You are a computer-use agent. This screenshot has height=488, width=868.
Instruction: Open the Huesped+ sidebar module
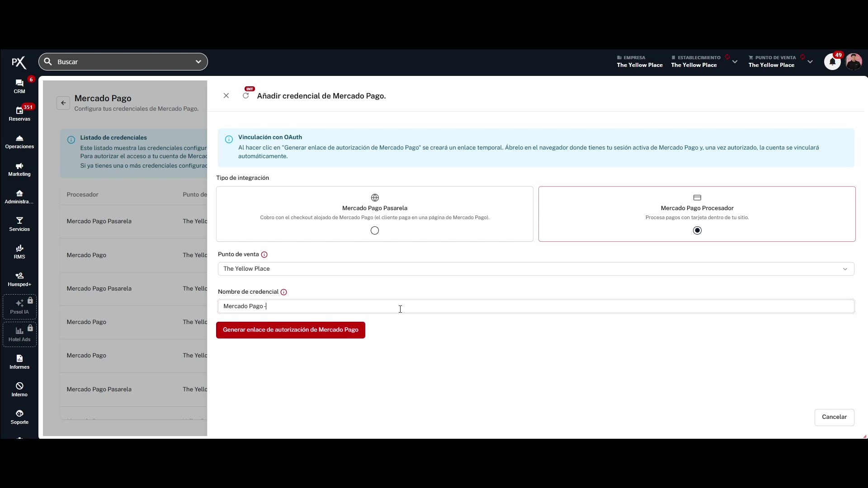19,279
